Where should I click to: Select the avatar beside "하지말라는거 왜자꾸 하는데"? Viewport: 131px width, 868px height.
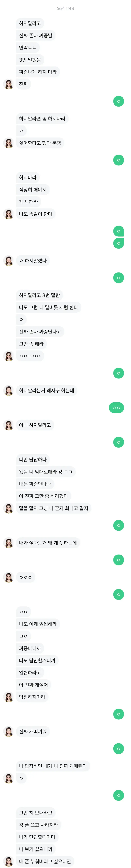point(8,391)
